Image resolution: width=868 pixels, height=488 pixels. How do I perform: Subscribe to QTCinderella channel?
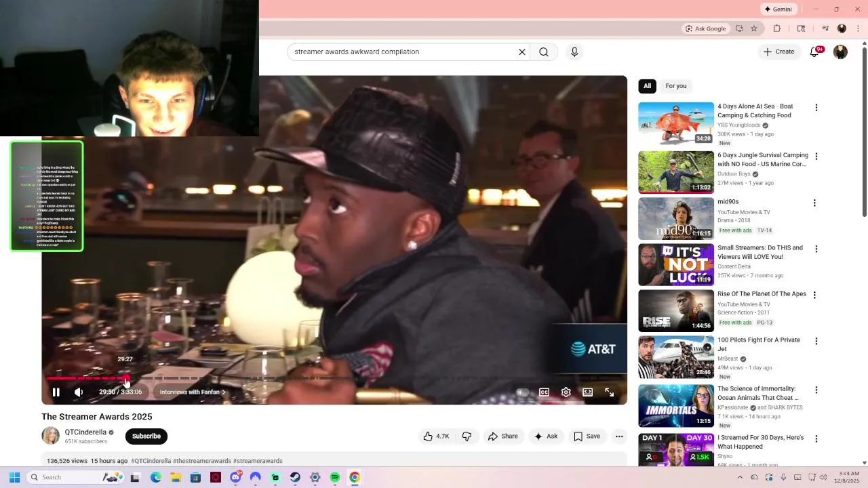click(x=146, y=436)
